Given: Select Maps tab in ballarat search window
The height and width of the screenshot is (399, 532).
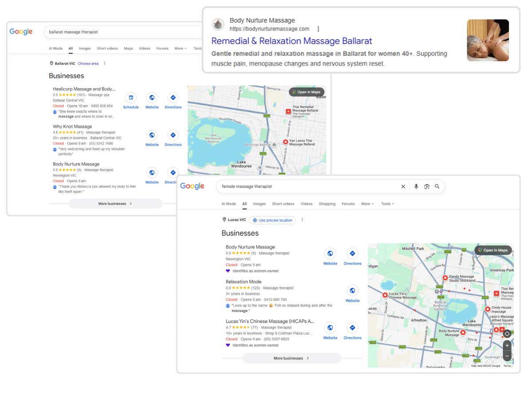Looking at the screenshot, I should 128,49.
